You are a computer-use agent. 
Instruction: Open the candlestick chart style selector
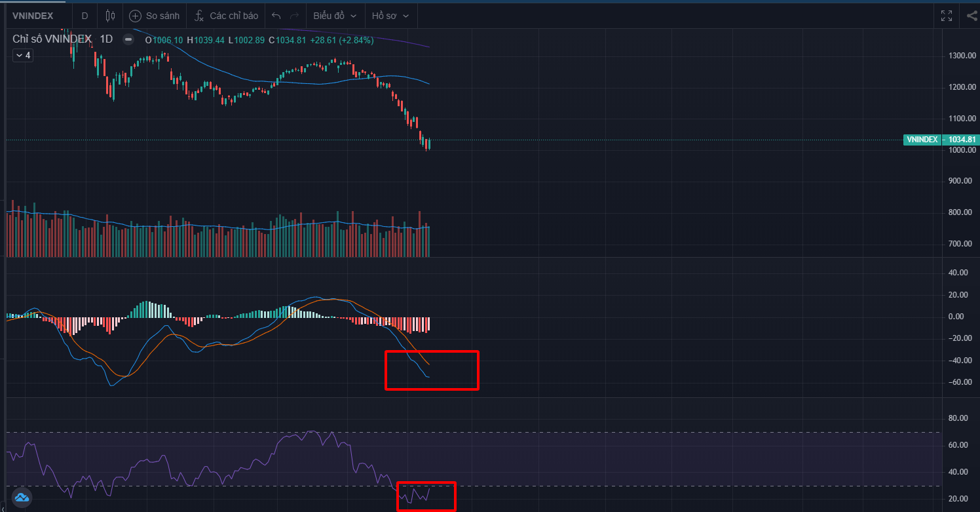pyautogui.click(x=110, y=15)
